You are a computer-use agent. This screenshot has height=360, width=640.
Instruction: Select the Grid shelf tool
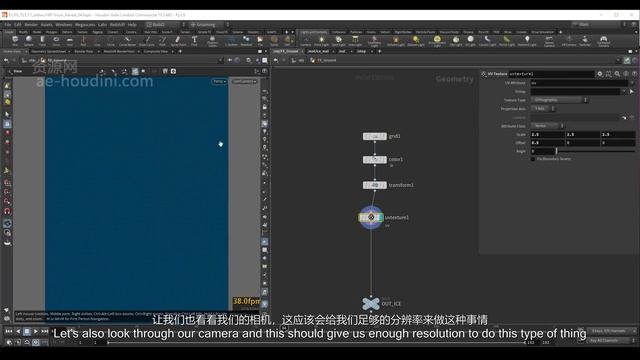[x=70, y=41]
